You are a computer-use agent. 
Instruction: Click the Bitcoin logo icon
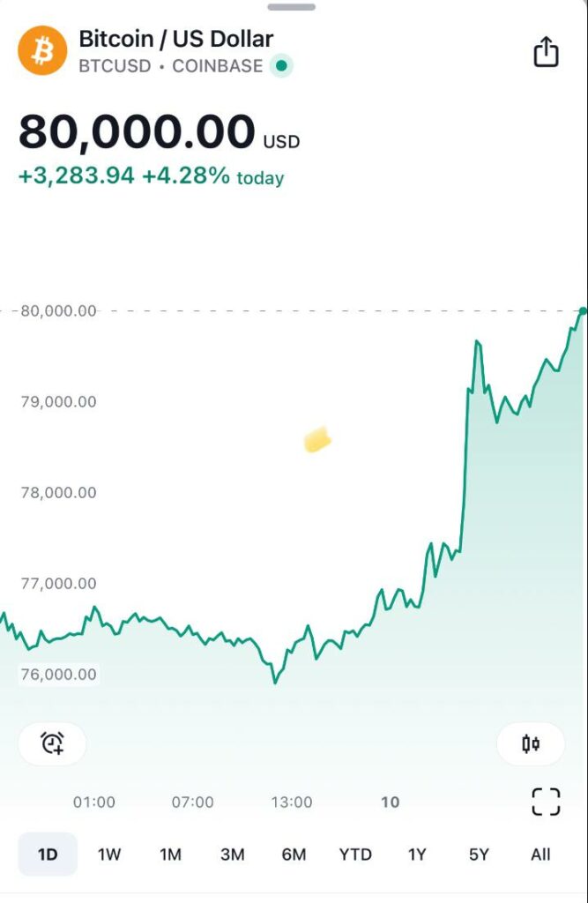(41, 50)
